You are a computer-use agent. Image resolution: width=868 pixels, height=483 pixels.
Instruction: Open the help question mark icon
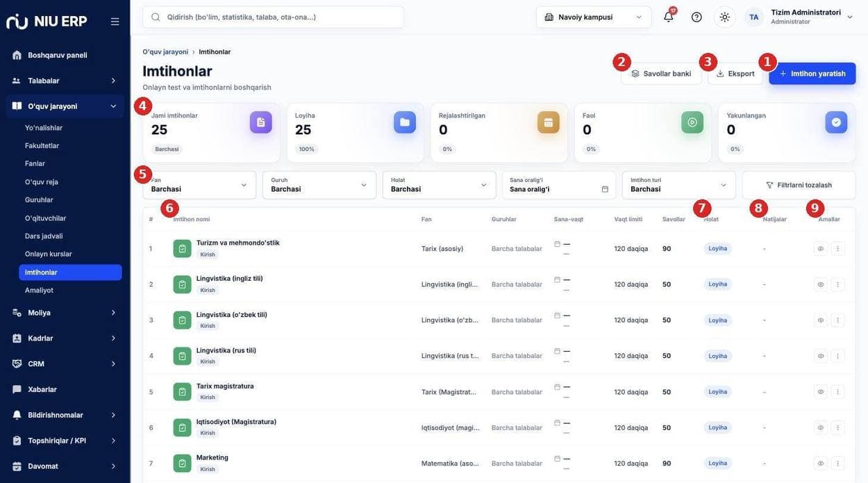(696, 17)
